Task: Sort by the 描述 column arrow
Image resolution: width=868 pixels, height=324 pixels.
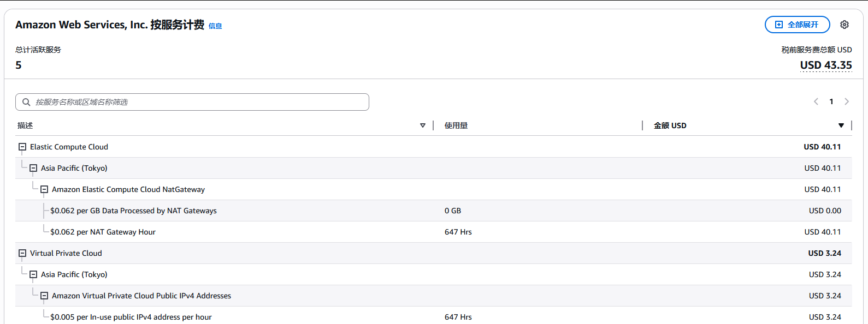Action: 422,125
